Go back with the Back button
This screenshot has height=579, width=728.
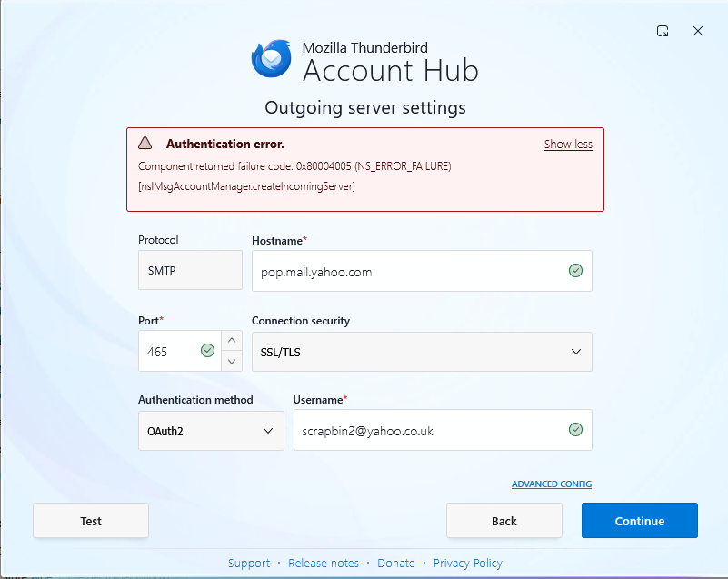click(504, 521)
